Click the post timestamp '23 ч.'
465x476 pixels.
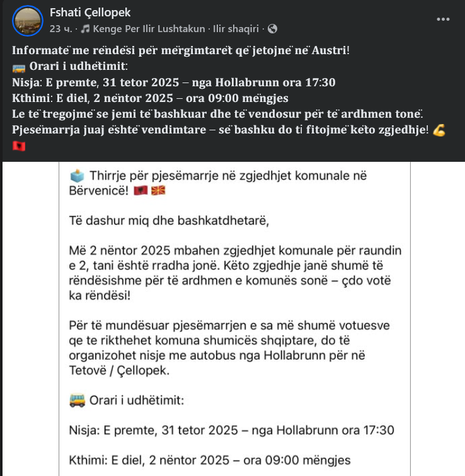(x=60, y=28)
